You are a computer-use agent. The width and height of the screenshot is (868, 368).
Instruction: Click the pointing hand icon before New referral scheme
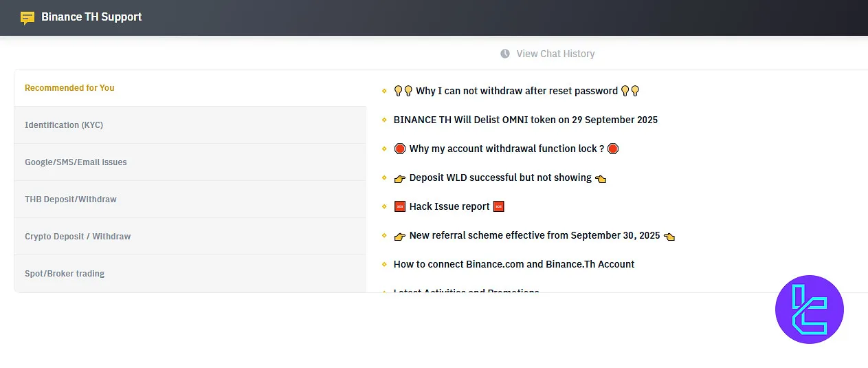(x=400, y=235)
